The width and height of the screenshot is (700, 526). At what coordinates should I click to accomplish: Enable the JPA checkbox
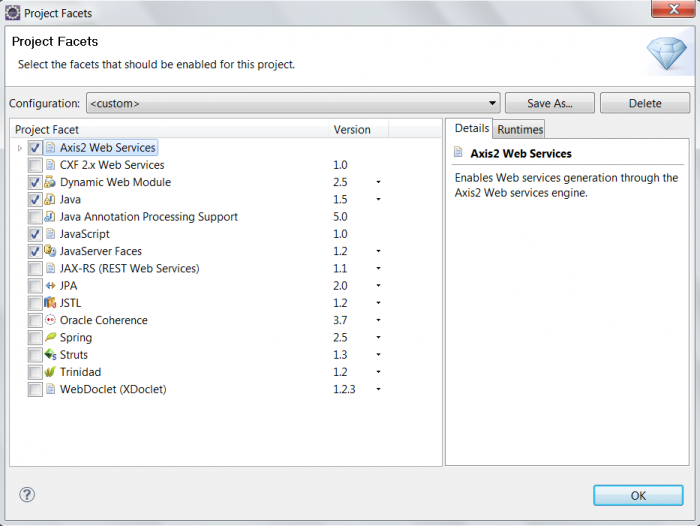35,286
